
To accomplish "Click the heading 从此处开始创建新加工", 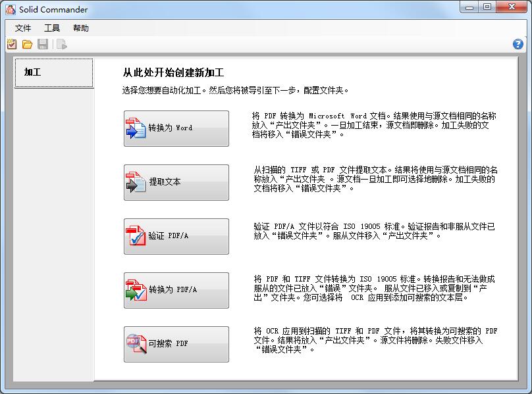I will tap(173, 72).
